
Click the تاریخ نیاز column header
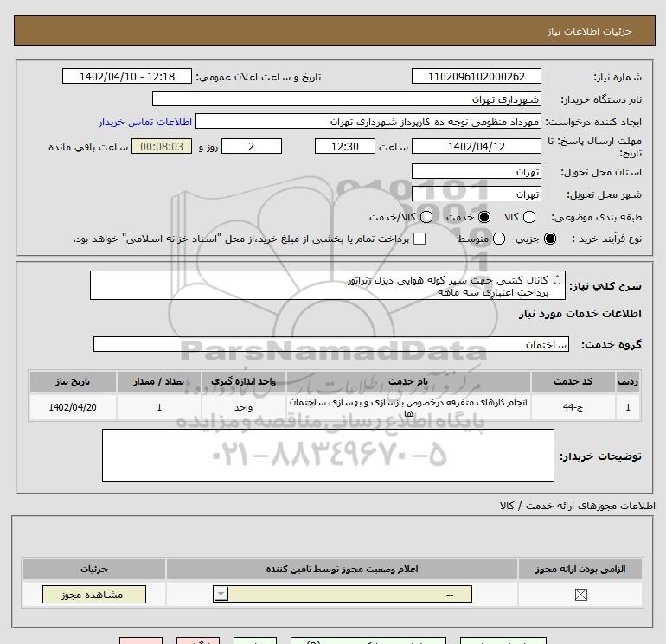point(73,381)
